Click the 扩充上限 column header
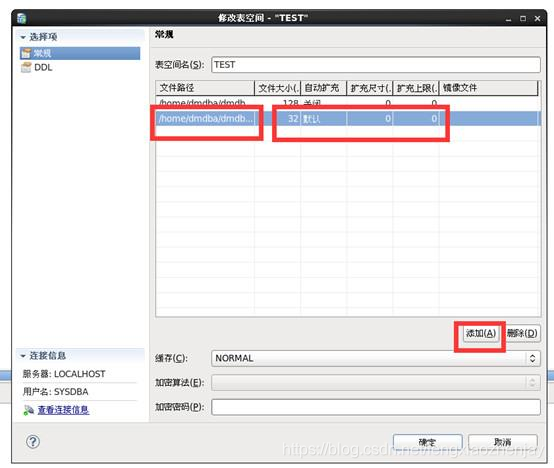554x468 pixels. pos(416,88)
